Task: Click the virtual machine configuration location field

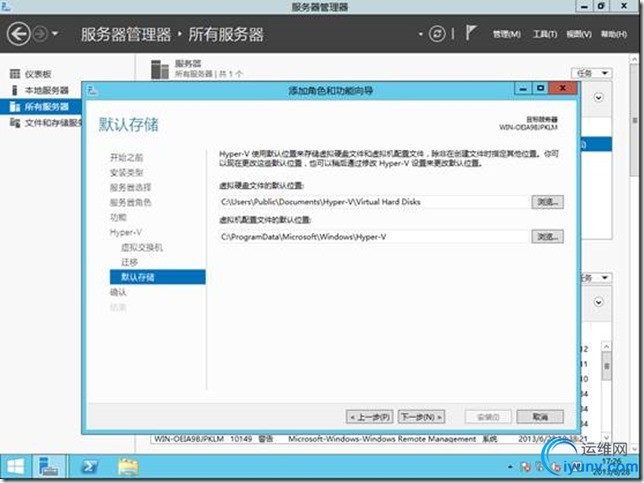Action: pos(373,237)
